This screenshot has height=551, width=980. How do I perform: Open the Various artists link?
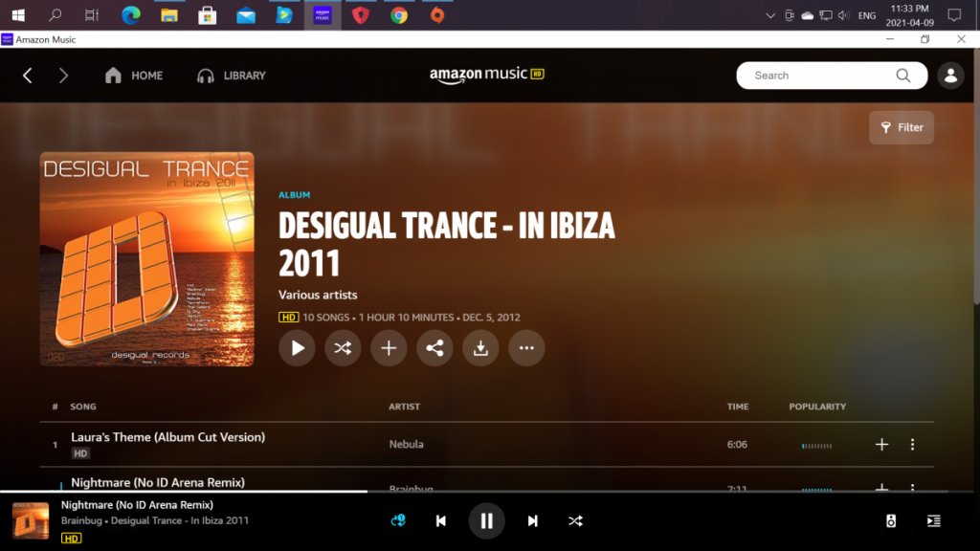pos(318,295)
